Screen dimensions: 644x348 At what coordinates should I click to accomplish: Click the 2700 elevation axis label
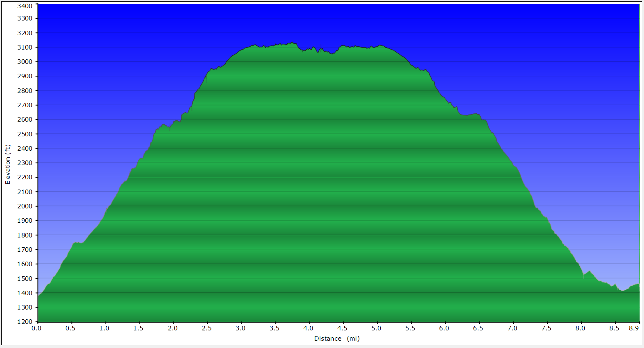pos(25,105)
